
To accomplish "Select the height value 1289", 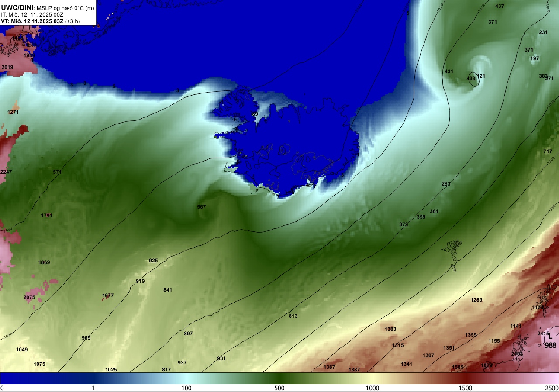I will point(476,300).
